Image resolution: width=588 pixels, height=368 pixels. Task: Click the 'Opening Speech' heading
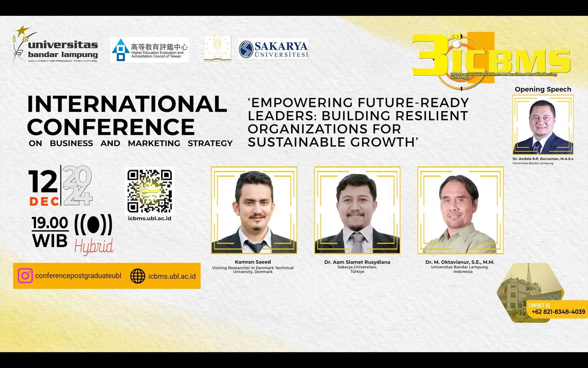543,89
